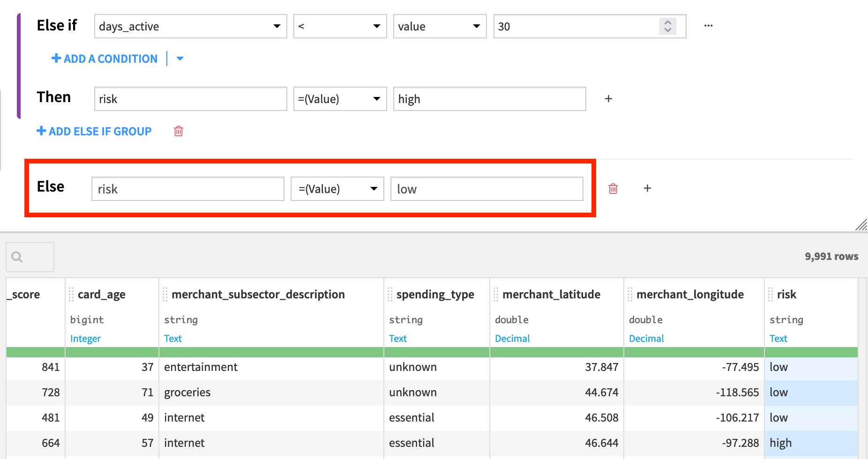Click the drag handle of merchant_subsector_description column

click(165, 295)
